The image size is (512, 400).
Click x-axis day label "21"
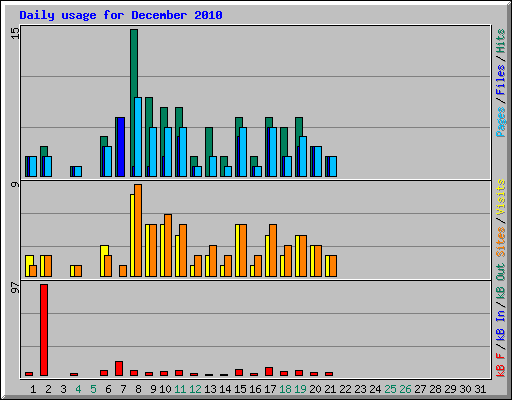coord(330,389)
